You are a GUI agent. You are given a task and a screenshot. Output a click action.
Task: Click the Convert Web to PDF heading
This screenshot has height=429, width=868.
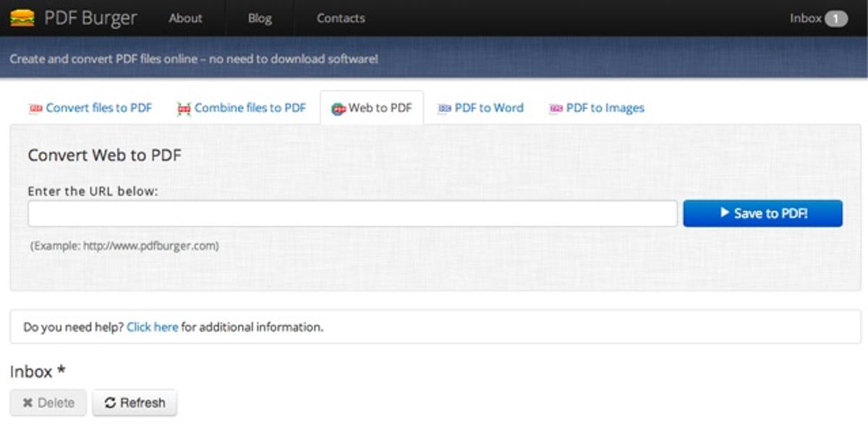[x=105, y=155]
